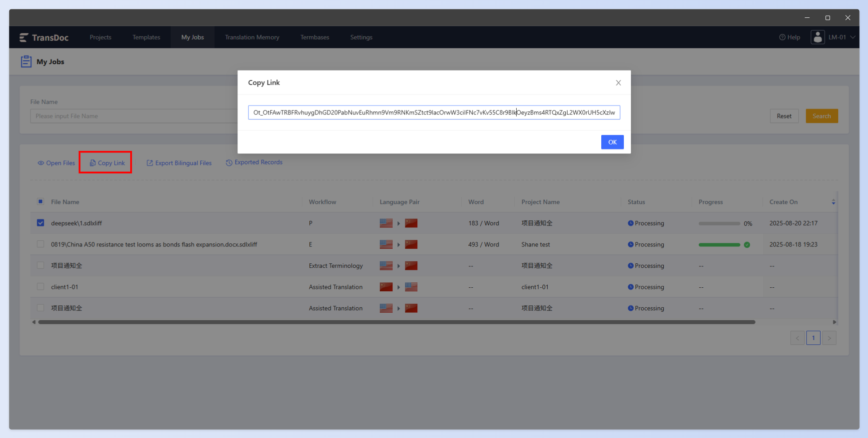
Task: Open the Projects tab
Action: [x=101, y=37]
